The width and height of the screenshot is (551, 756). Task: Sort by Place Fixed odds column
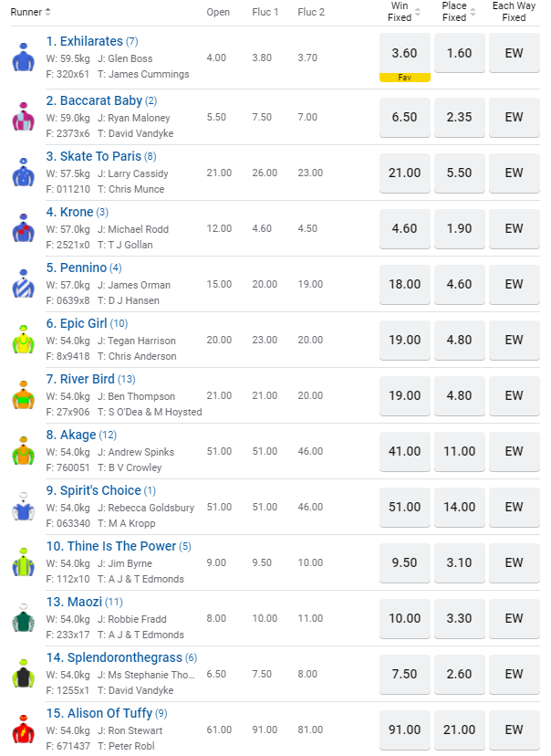tap(473, 12)
